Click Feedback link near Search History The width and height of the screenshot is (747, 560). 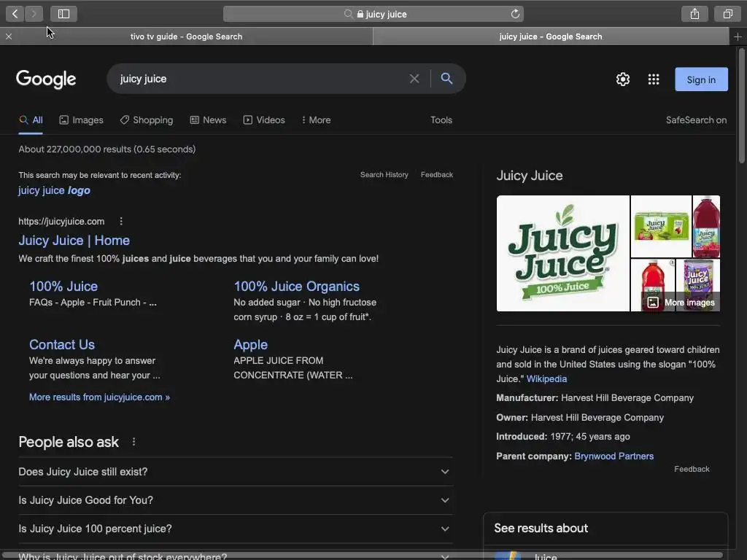(437, 175)
